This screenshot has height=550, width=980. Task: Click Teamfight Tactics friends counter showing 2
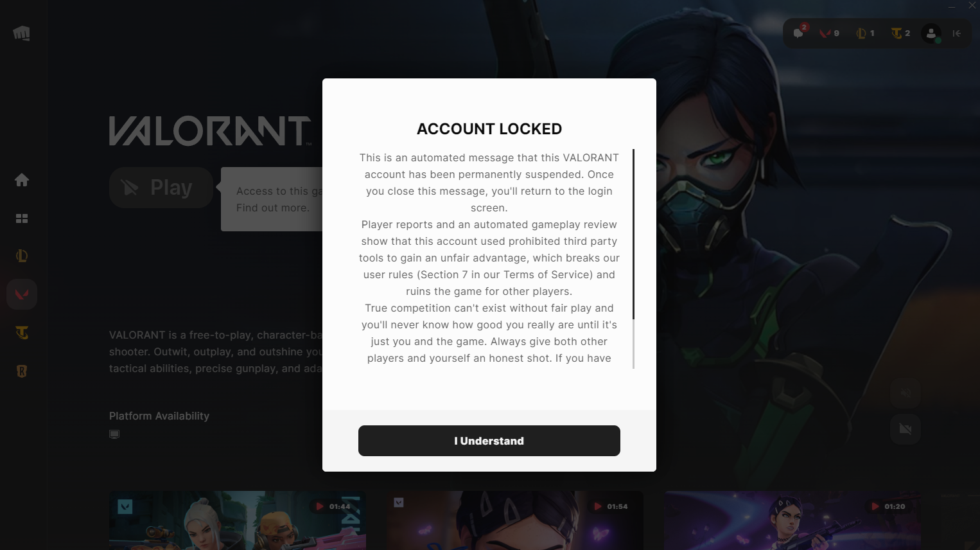coord(900,33)
